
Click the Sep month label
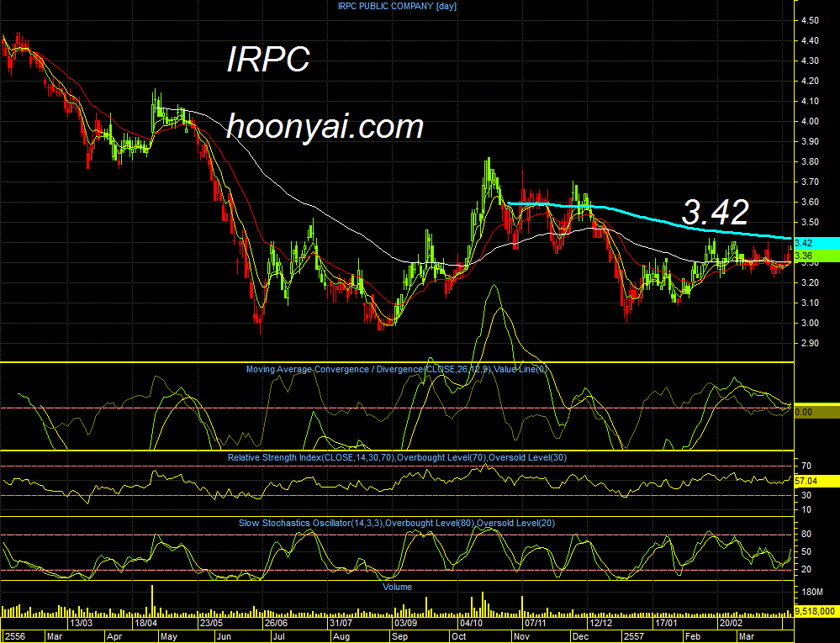pyautogui.click(x=399, y=636)
